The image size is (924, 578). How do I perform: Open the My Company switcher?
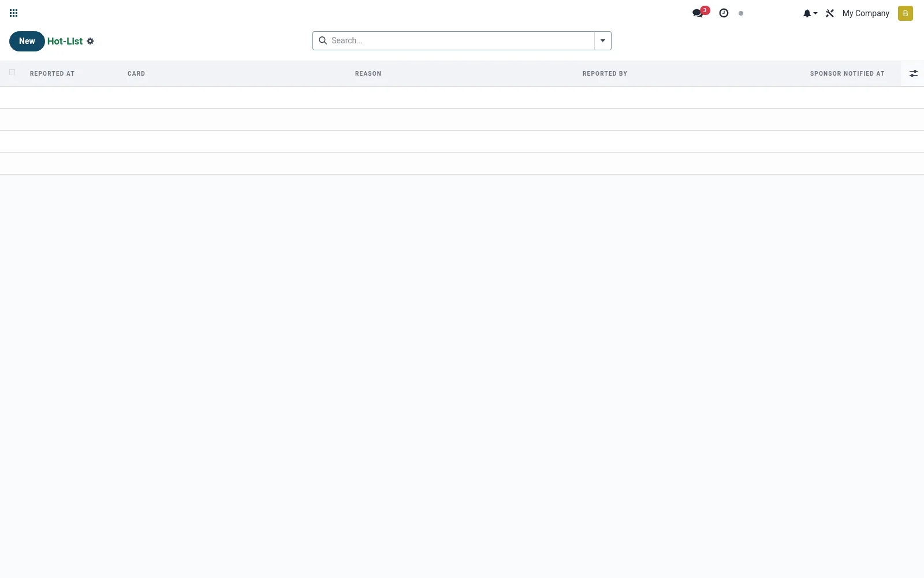[x=866, y=13]
